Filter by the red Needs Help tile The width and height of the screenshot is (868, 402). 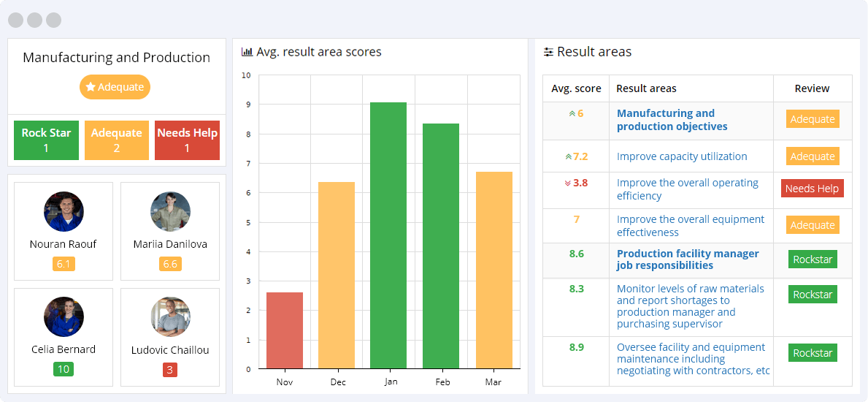pos(187,140)
